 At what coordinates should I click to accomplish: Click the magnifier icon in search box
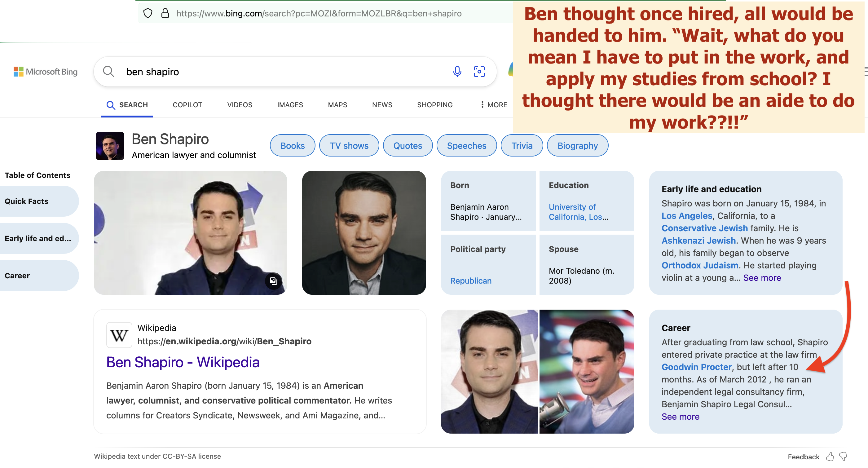click(108, 71)
